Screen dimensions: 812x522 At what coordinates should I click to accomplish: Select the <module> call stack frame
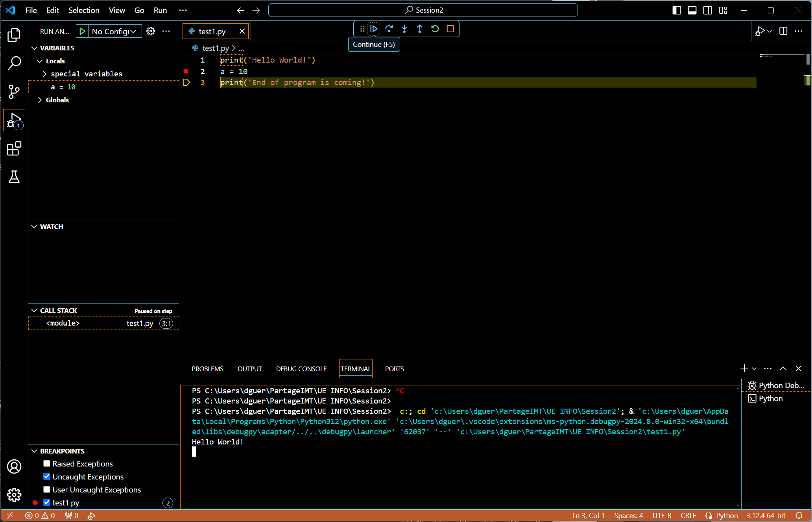tap(104, 323)
